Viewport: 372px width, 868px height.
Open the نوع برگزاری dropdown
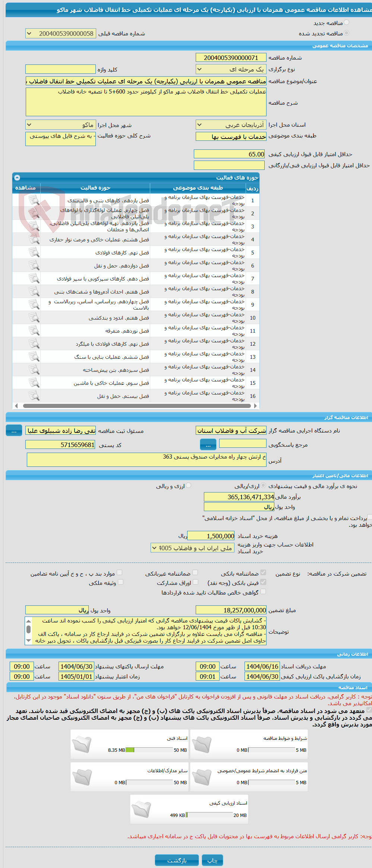[x=231, y=69]
